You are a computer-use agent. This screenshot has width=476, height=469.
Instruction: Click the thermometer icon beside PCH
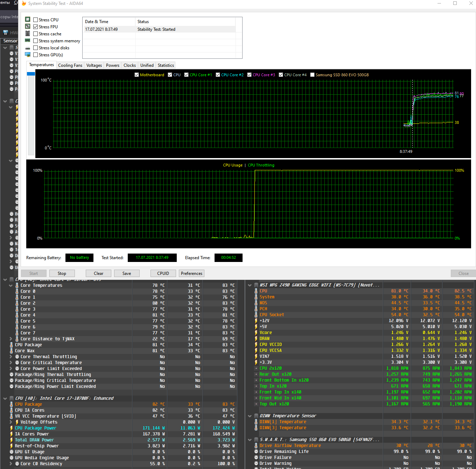[x=256, y=309]
